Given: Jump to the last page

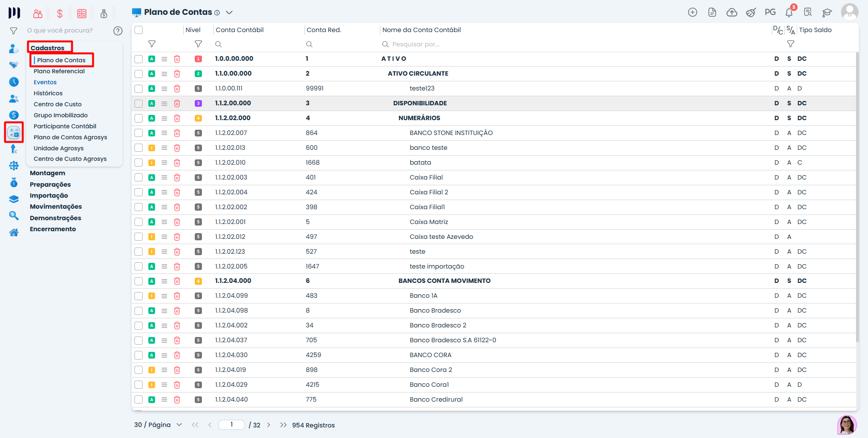Looking at the screenshot, I should [x=283, y=425].
